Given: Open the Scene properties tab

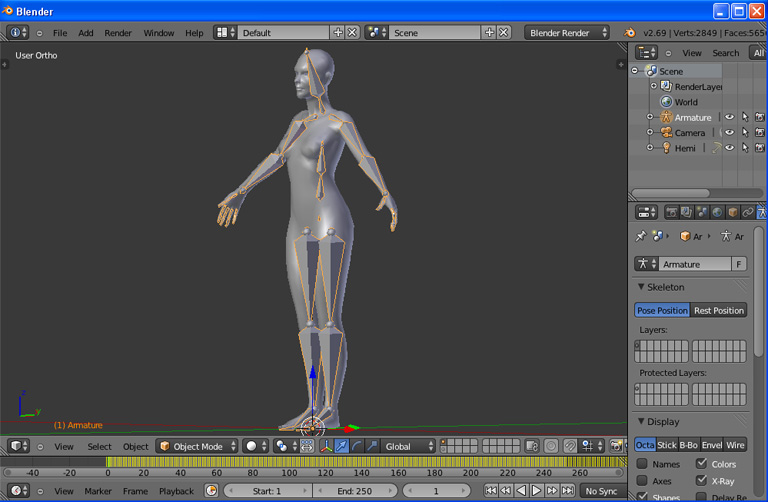Looking at the screenshot, I should (702, 212).
